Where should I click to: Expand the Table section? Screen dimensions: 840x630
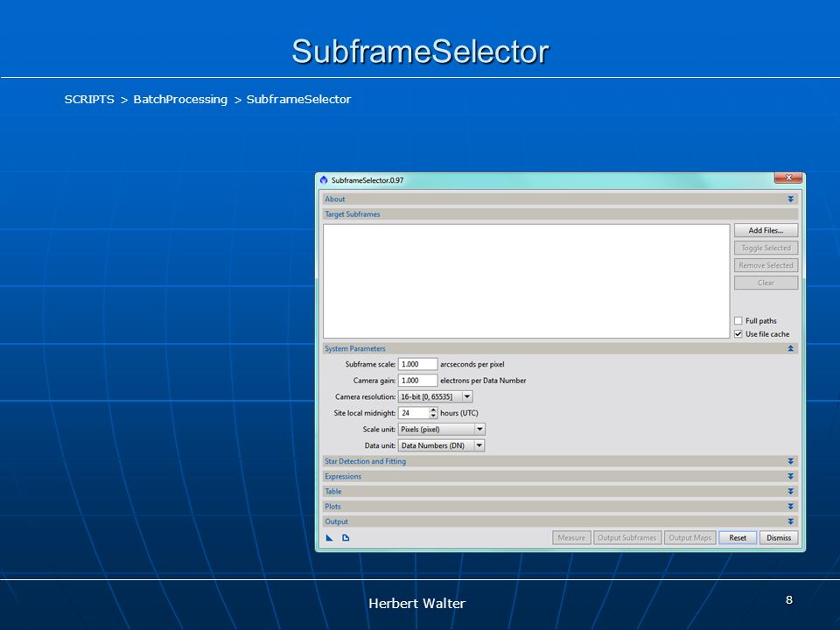pyautogui.click(x=790, y=491)
